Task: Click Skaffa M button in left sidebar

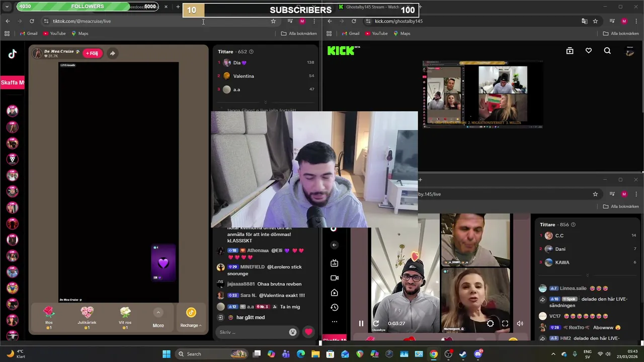Action: (12, 82)
